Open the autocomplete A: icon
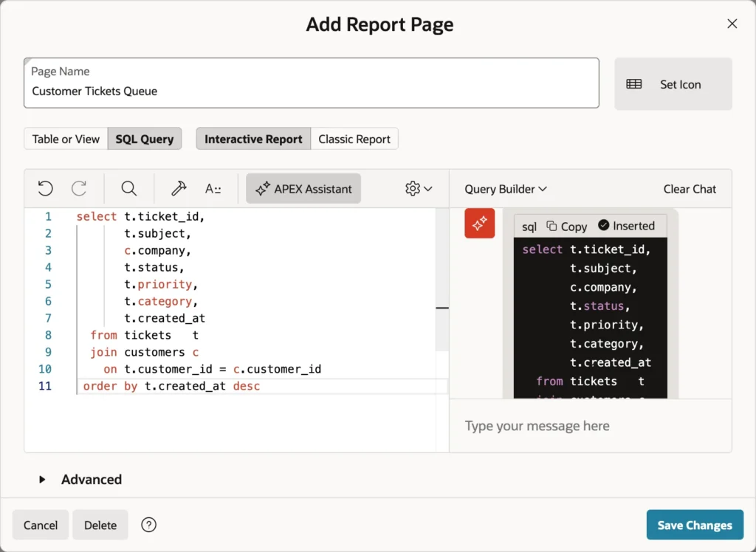Screen dimensions: 756x552 213,188
